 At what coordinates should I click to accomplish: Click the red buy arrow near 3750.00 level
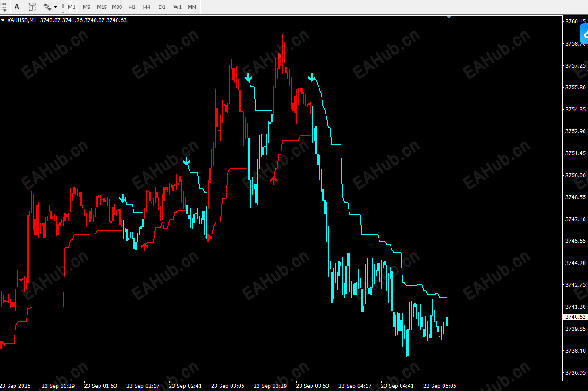click(x=273, y=180)
